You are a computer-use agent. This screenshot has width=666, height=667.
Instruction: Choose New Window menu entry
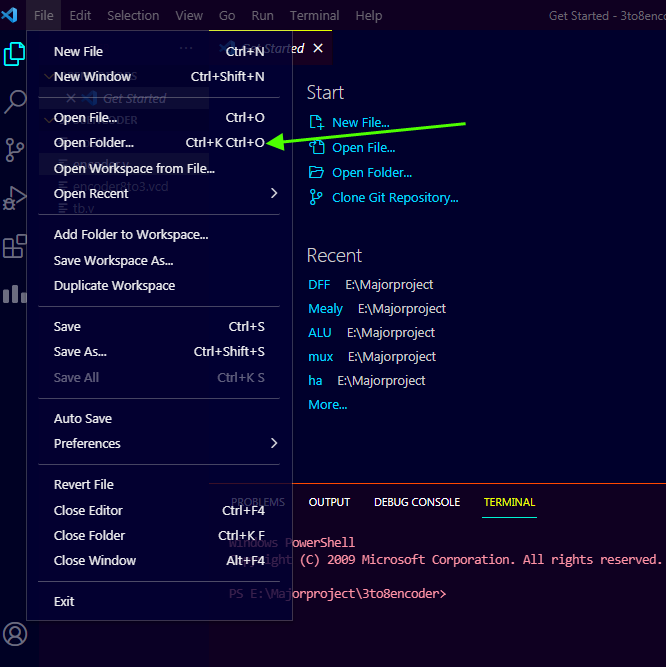point(159,77)
